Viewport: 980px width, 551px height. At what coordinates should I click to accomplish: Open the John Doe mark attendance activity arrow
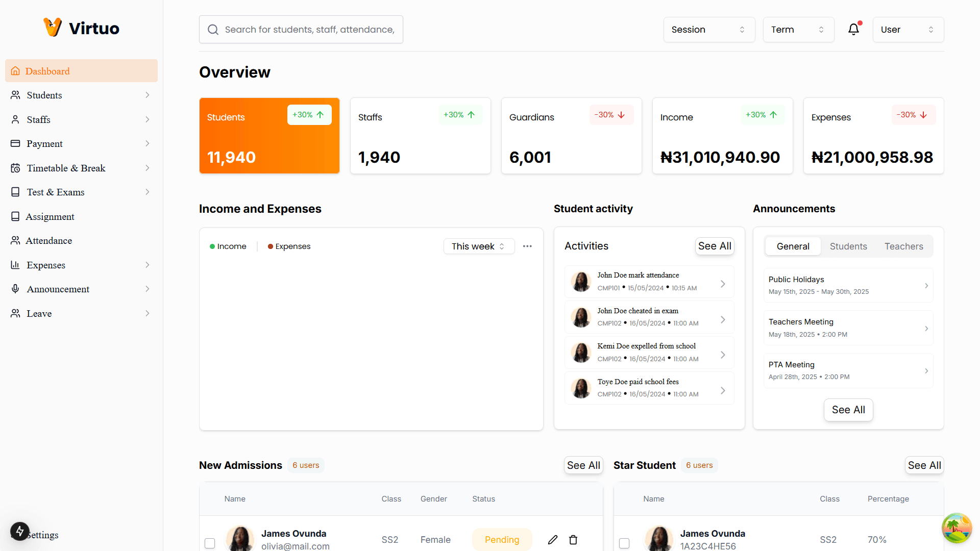click(x=723, y=284)
